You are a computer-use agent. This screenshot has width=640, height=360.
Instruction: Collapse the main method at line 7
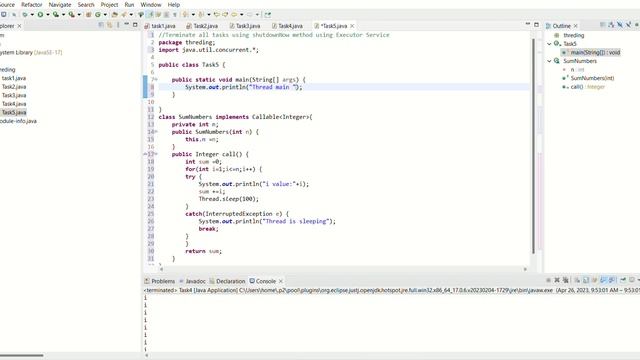pos(156,79)
